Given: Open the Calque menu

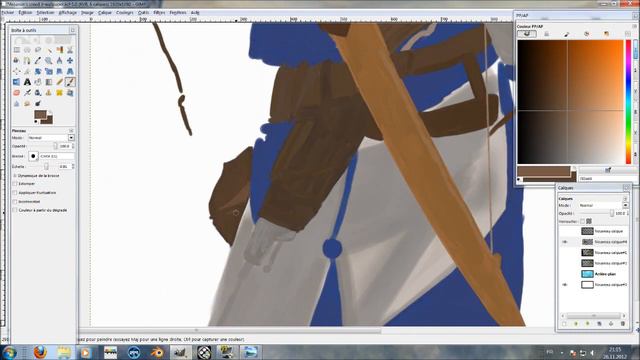Looking at the screenshot, I should coord(104,13).
